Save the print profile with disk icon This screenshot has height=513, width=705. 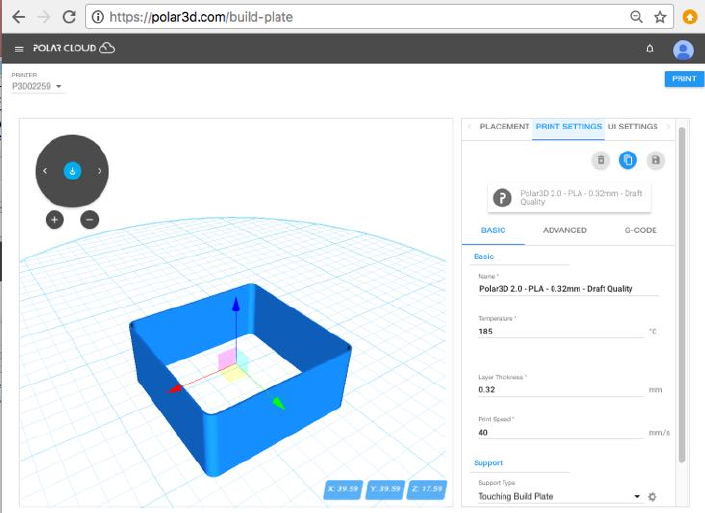point(656,161)
